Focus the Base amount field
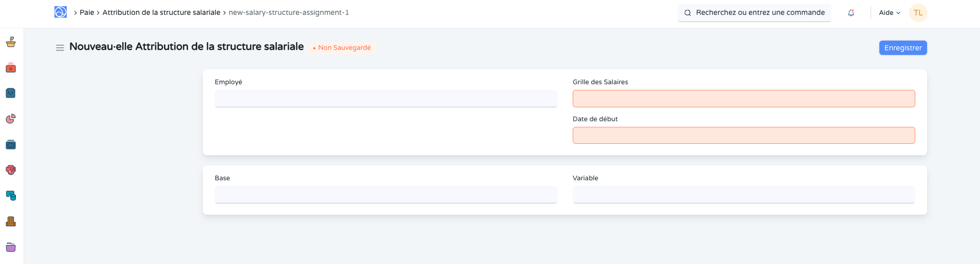The width and height of the screenshot is (980, 264). point(386,195)
